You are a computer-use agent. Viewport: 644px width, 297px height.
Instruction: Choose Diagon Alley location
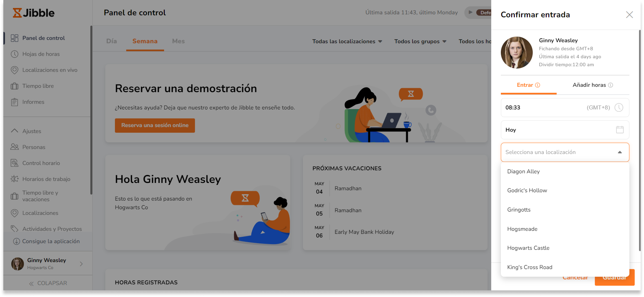point(565,172)
